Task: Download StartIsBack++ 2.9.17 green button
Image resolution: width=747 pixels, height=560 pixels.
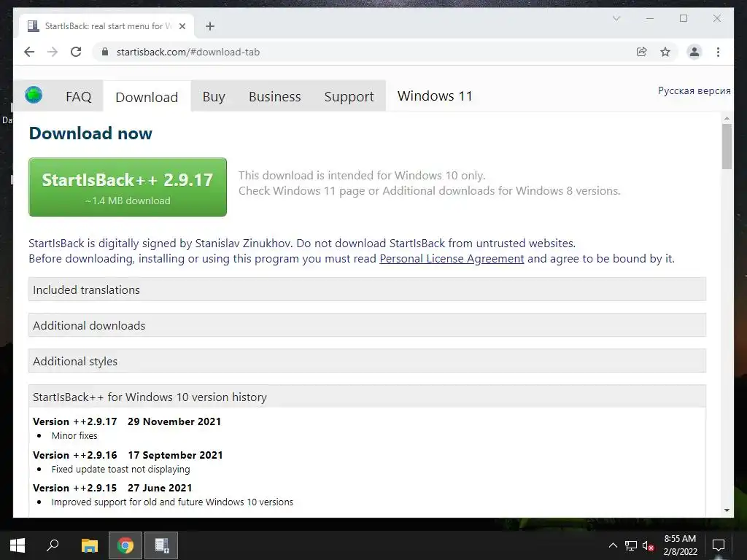Action: click(x=128, y=187)
